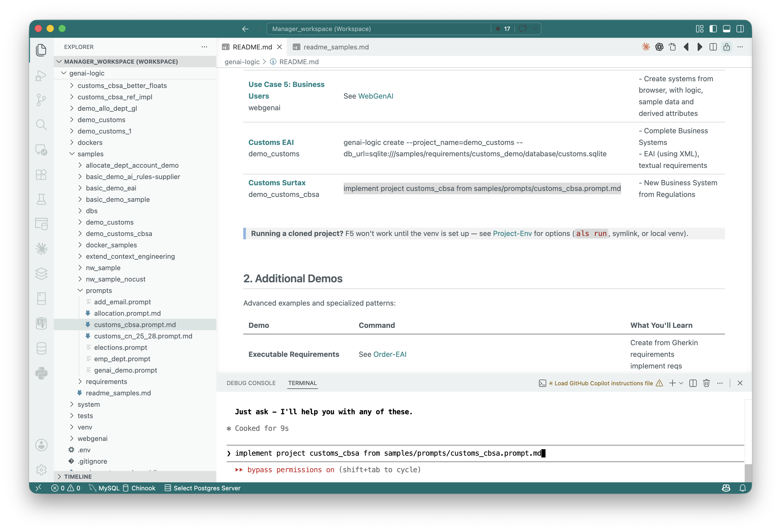Open terminal panel more actions ellipsis
781x532 pixels.
pos(719,383)
